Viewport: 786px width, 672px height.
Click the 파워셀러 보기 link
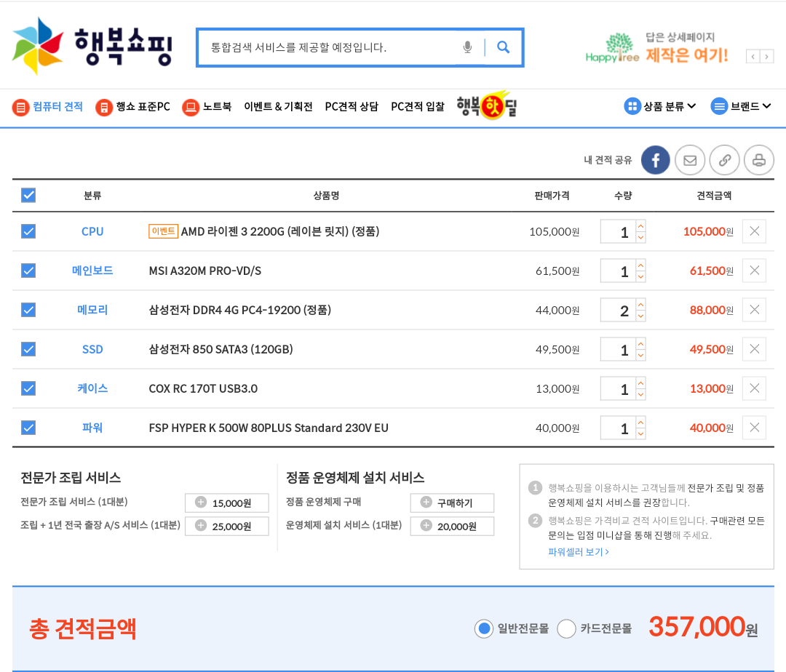(579, 552)
